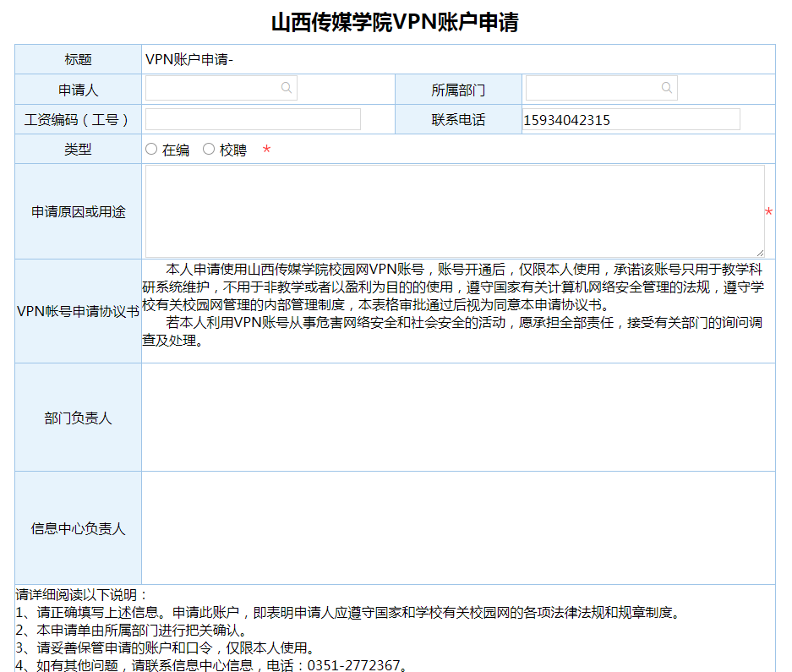This screenshot has height=672, width=792.
Task: Select the 在编 radio button
Action: [x=151, y=150]
